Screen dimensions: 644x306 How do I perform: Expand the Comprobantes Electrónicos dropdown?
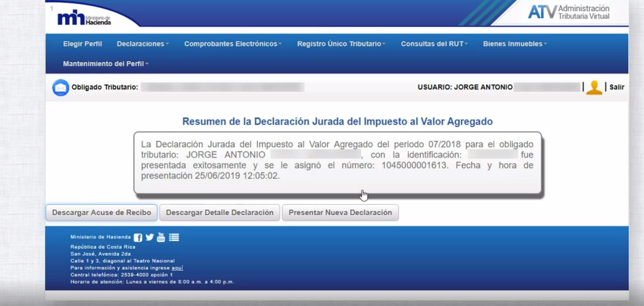tap(233, 44)
